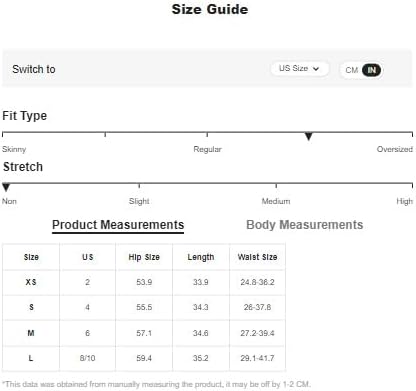Click waist size '27.2-39.4'
Screen dimensions: 416x391
257,333
